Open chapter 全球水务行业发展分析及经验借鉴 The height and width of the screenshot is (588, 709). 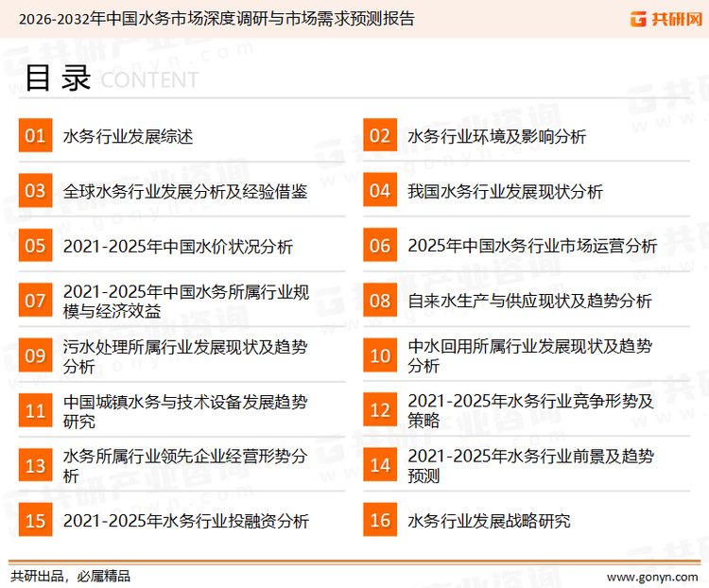click(x=184, y=192)
